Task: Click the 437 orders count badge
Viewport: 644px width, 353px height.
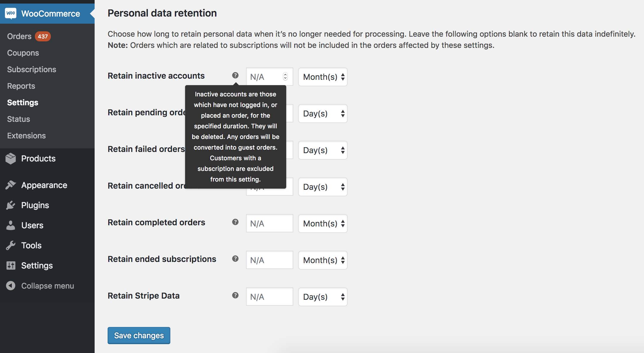Action: (43, 36)
